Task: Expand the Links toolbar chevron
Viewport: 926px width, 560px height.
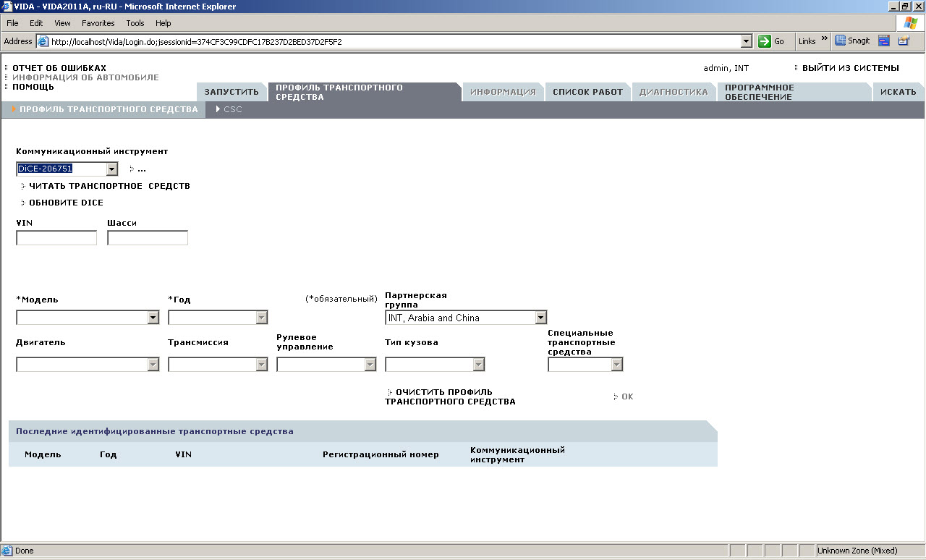Action: click(824, 40)
